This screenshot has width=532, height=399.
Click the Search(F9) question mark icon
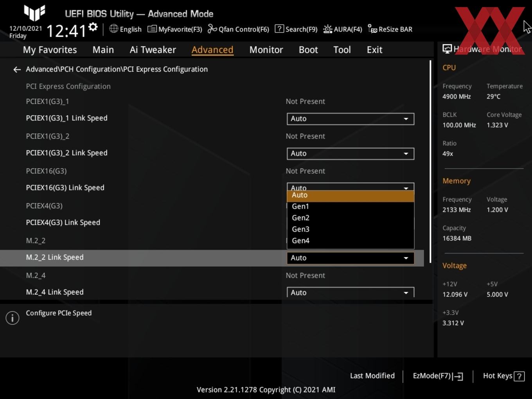[x=279, y=29]
